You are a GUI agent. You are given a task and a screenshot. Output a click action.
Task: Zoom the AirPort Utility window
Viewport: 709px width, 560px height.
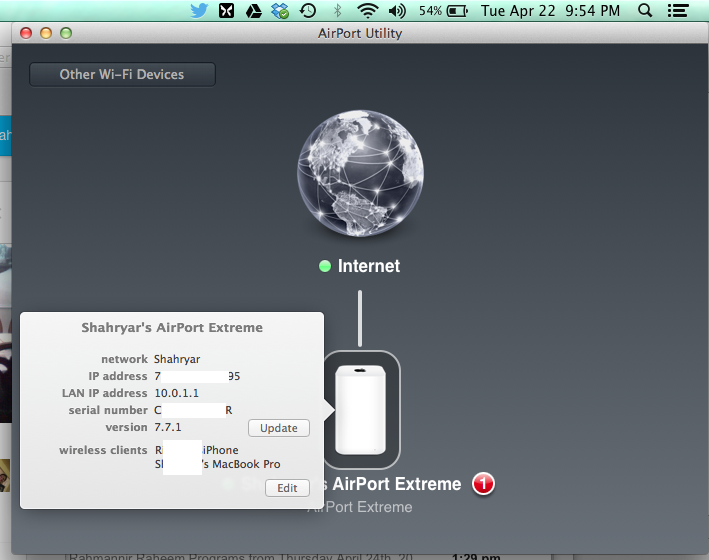click(x=66, y=33)
